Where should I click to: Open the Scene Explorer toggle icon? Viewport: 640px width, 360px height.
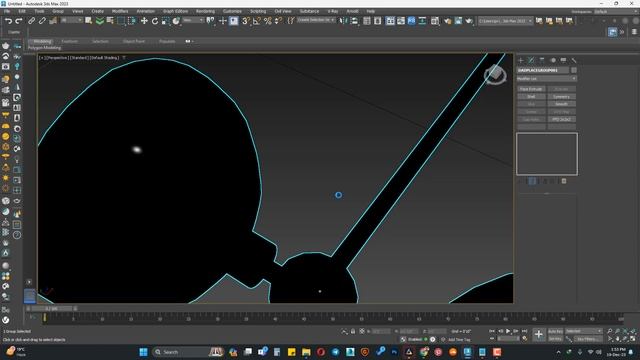click(x=367, y=21)
